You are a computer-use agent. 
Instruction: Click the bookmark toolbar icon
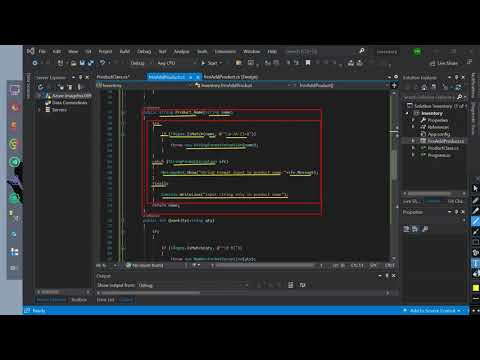tap(308, 63)
